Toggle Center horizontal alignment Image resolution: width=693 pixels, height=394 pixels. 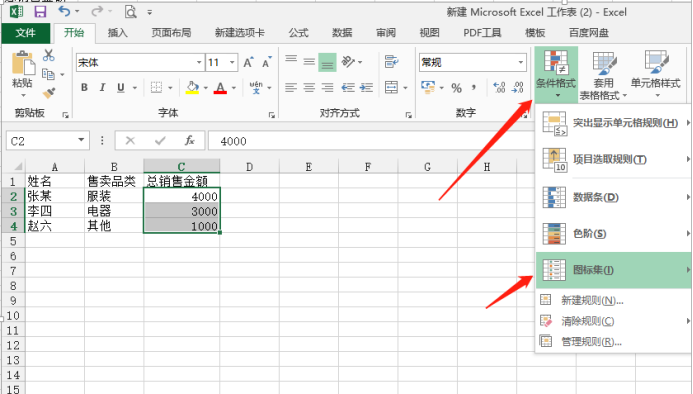(309, 88)
